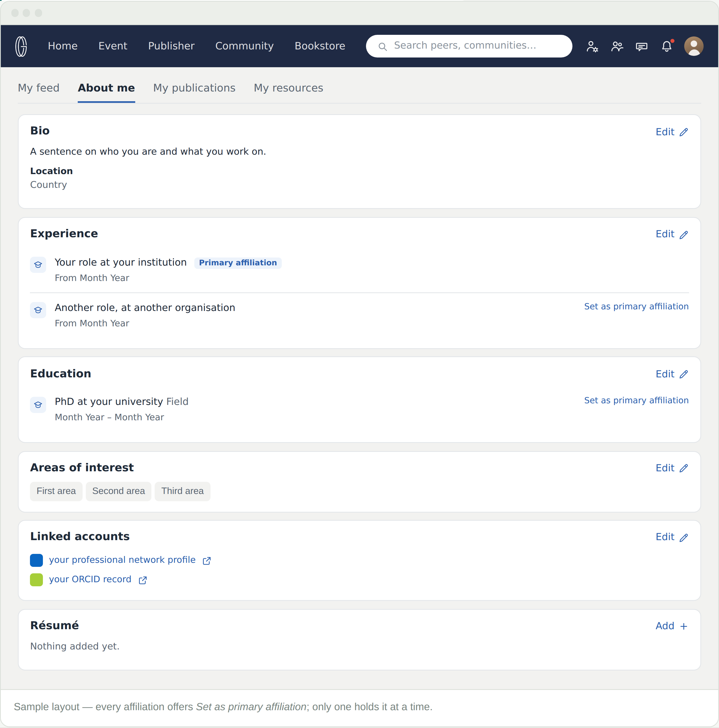Set Another role as primary affiliation
The image size is (719, 728).
click(x=636, y=306)
